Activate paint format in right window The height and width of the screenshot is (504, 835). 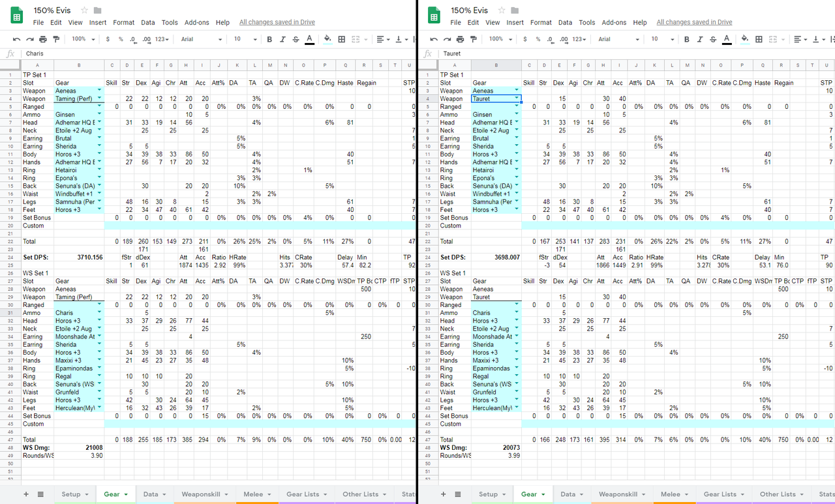pyautogui.click(x=474, y=39)
